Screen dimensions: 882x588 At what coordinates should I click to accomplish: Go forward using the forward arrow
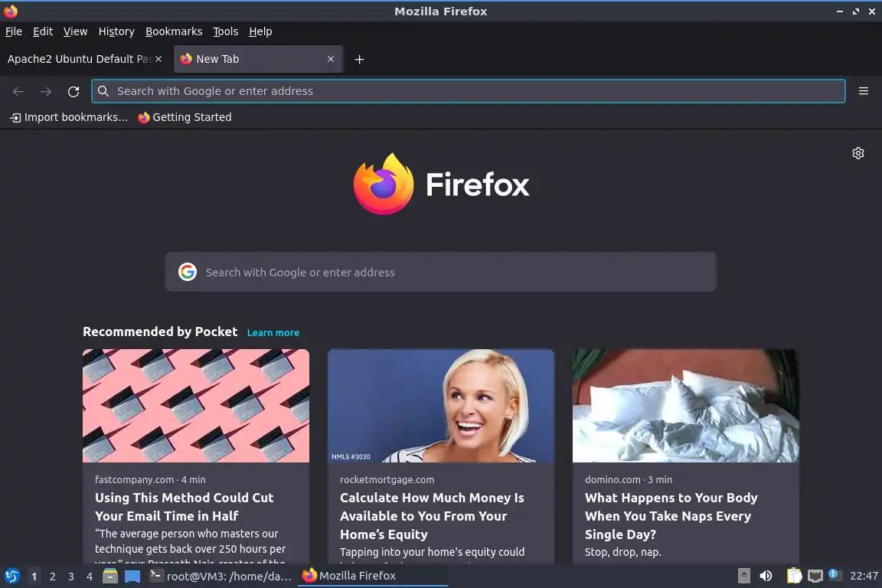[46, 91]
